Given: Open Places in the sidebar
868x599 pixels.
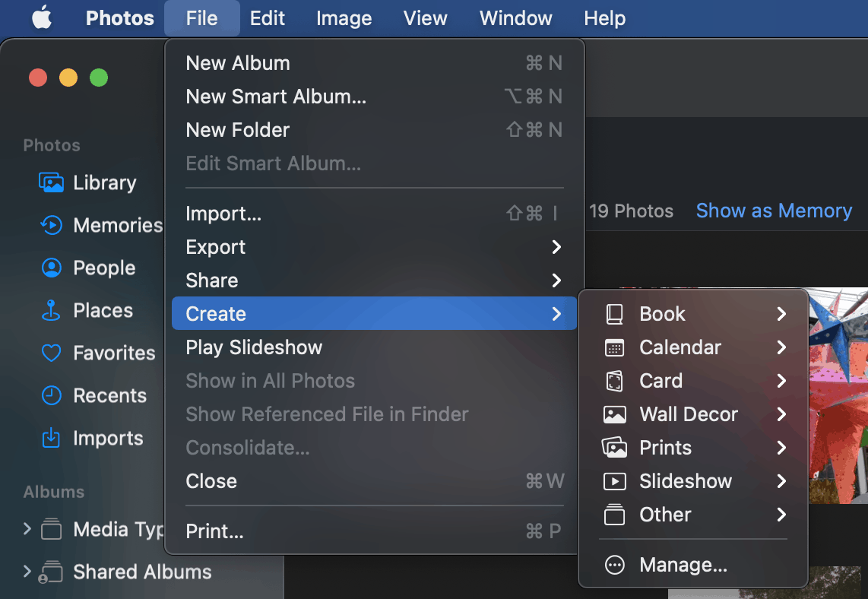Looking at the screenshot, I should pos(51,310).
